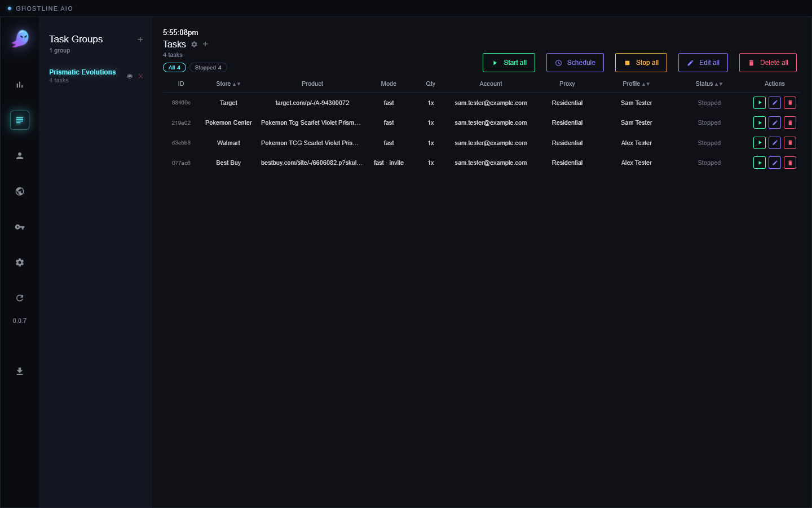Open the settings gear in sidebar
This screenshot has height=508, width=812.
[20, 262]
